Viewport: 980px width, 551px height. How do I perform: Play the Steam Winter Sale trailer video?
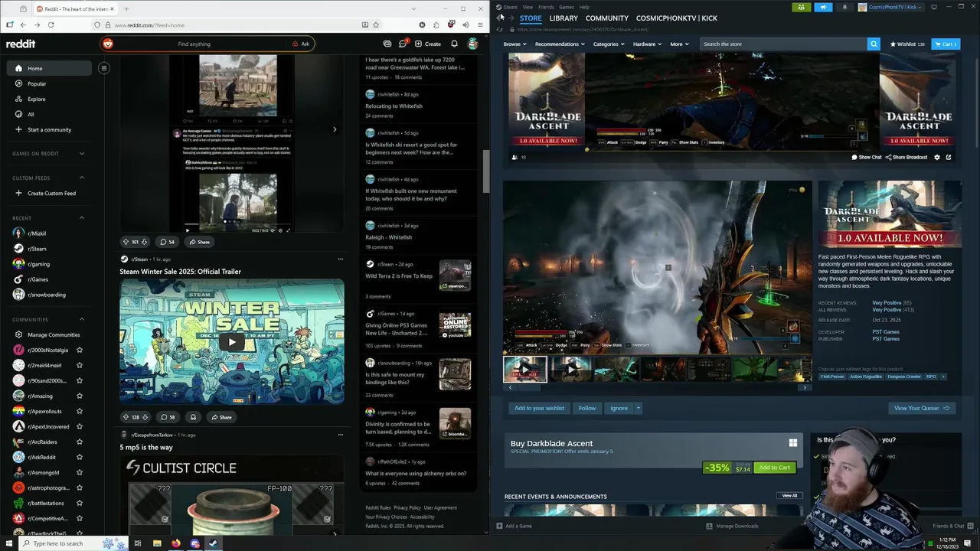coord(232,342)
